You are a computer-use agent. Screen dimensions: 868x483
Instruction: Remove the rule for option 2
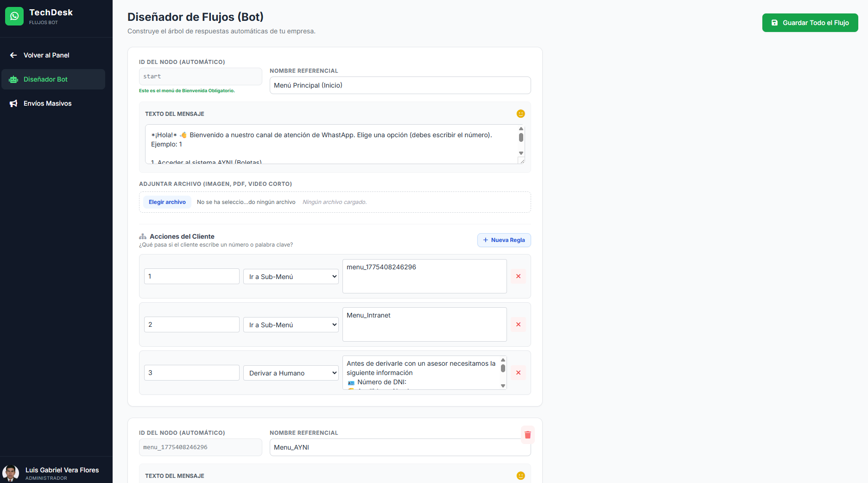click(x=518, y=324)
